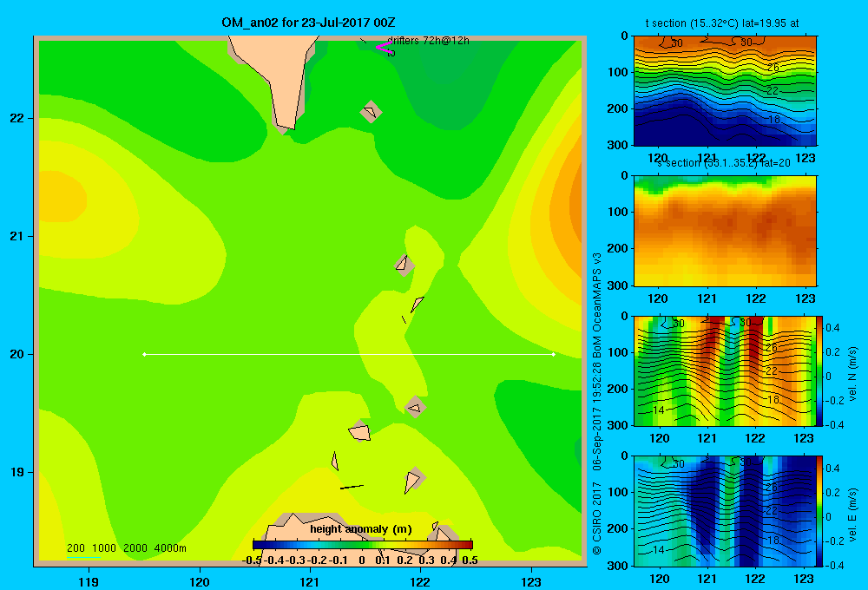Click the vel. N vertical color scale bar
The width and height of the screenshot is (868, 590).
[820, 370]
